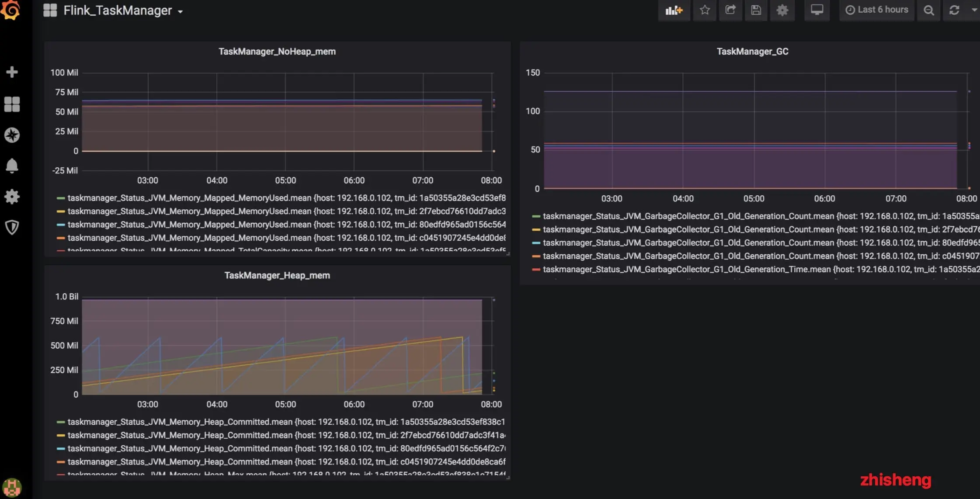Star this dashboard as favorite
Viewport: 980px width, 499px height.
click(705, 10)
